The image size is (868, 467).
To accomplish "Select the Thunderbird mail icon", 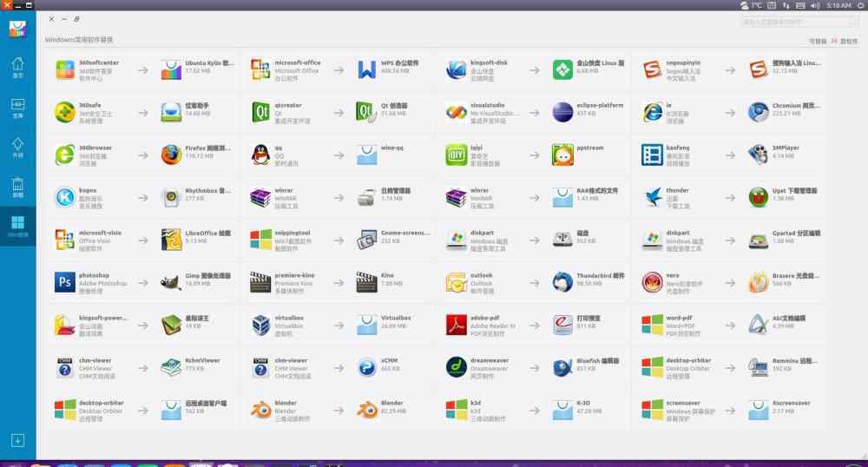I will (562, 283).
